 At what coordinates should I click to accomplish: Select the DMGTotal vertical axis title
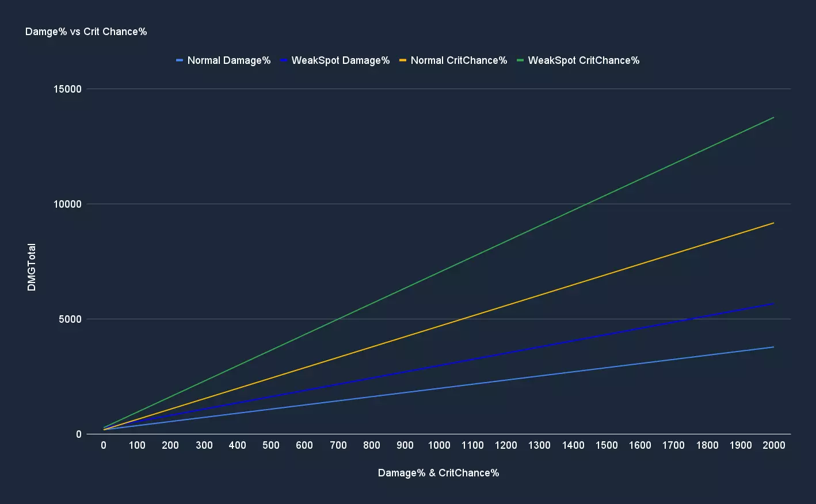(x=32, y=268)
